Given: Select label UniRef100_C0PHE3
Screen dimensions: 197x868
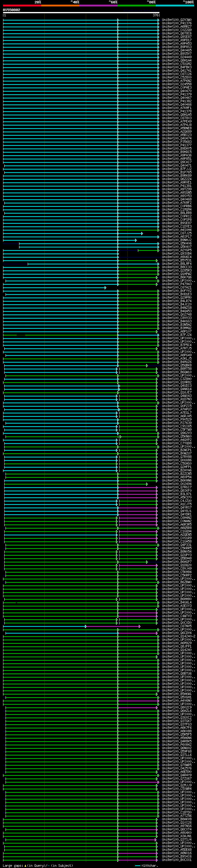Looking at the screenshot, I should coord(177,88).
